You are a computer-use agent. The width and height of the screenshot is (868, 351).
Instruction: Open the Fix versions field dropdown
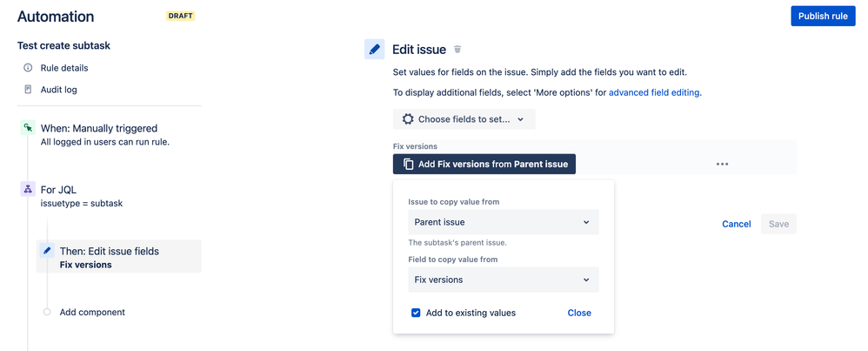click(x=503, y=280)
